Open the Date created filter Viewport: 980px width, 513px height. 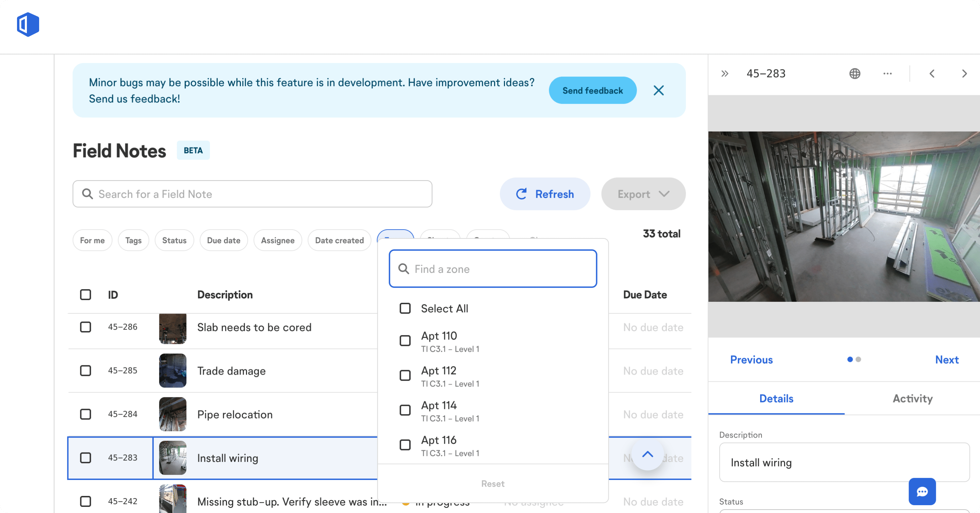click(x=339, y=240)
